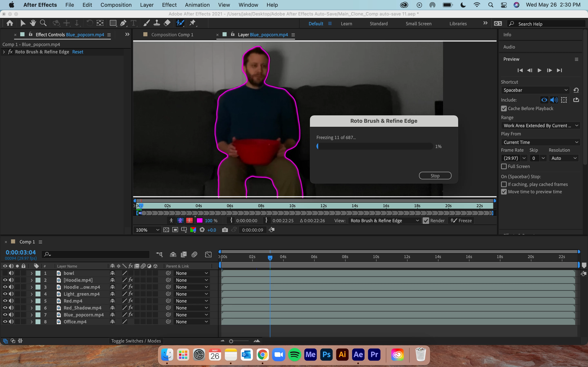Select the Puppet Pin tool
Viewport: 588px width, 367px height.
[x=193, y=23]
